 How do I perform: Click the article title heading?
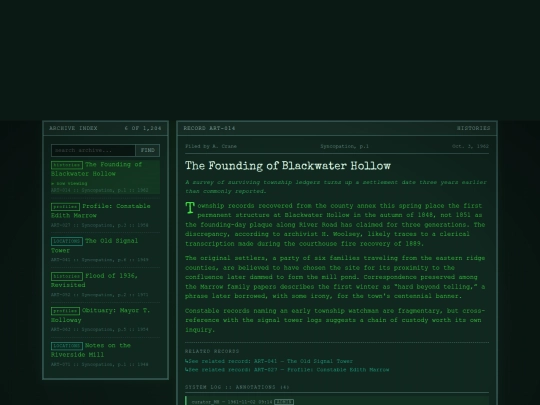click(288, 166)
